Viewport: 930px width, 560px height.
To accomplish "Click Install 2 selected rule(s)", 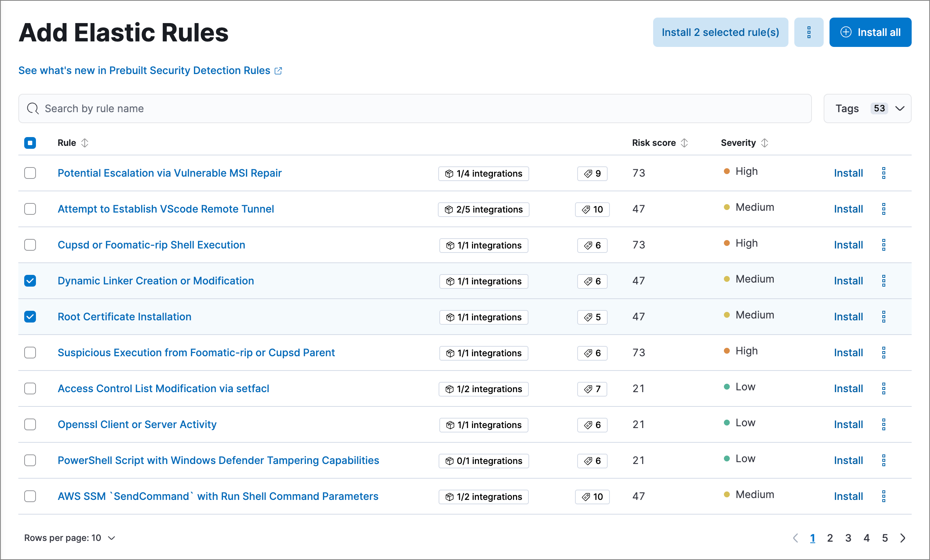I will 720,32.
